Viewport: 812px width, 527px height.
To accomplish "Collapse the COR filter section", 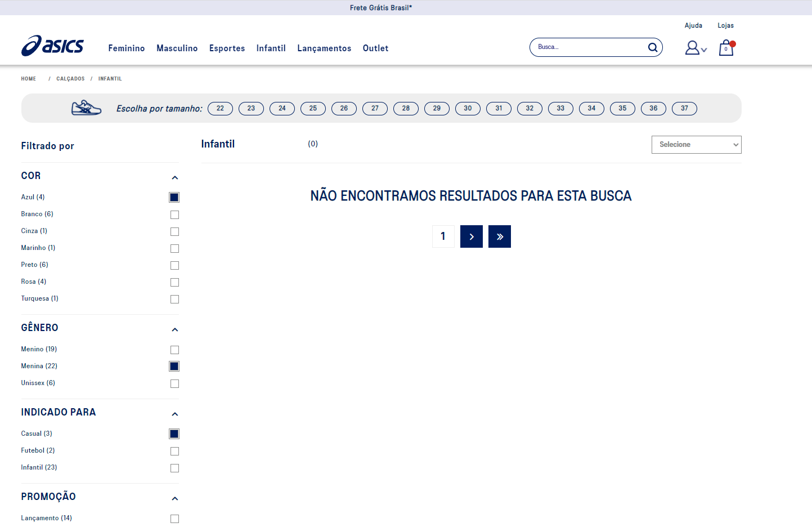I will (x=175, y=178).
